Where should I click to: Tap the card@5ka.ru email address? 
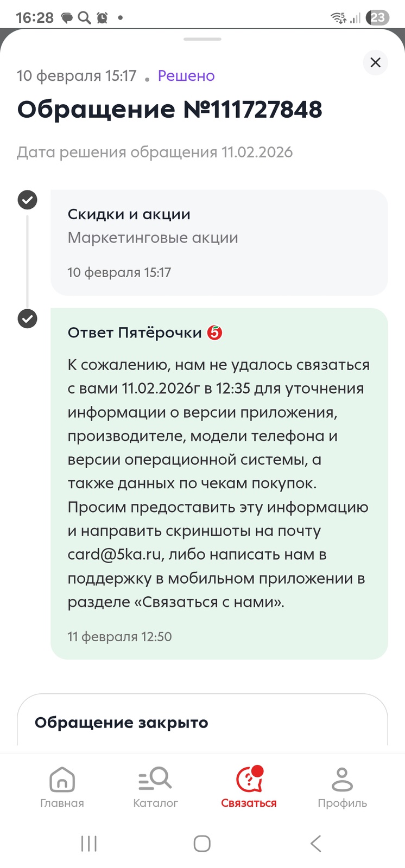tap(115, 554)
